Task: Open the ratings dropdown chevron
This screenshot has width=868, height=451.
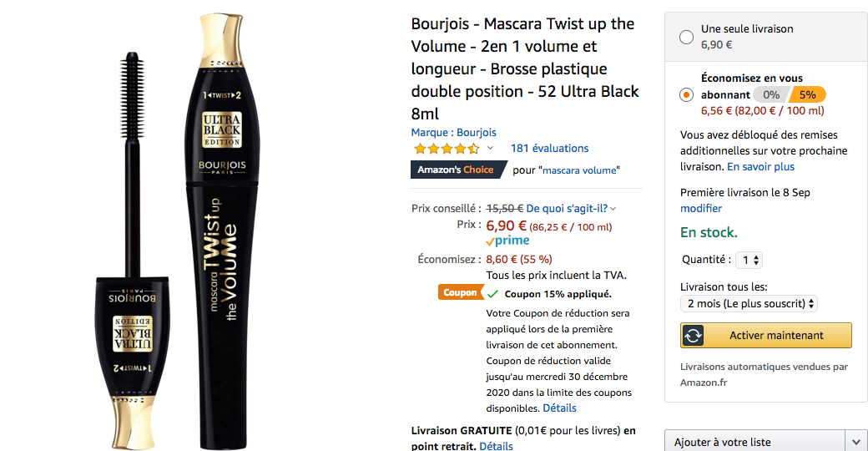Action: click(490, 149)
